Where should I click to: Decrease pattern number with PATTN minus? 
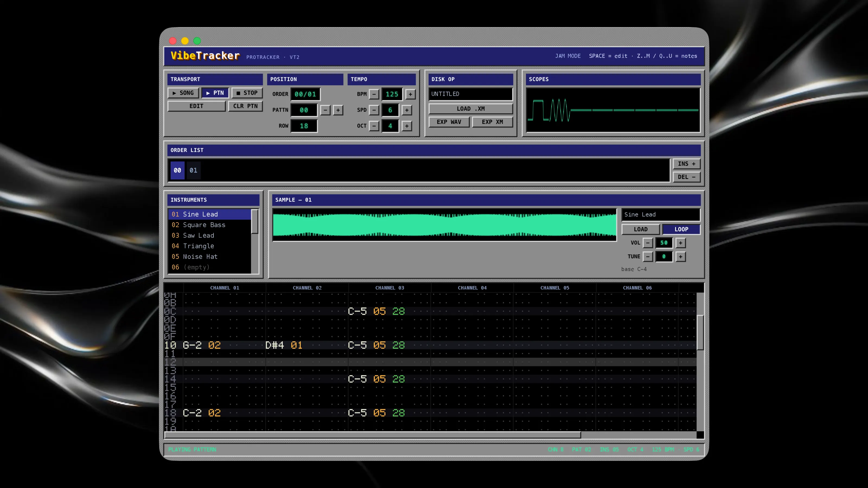[325, 110]
